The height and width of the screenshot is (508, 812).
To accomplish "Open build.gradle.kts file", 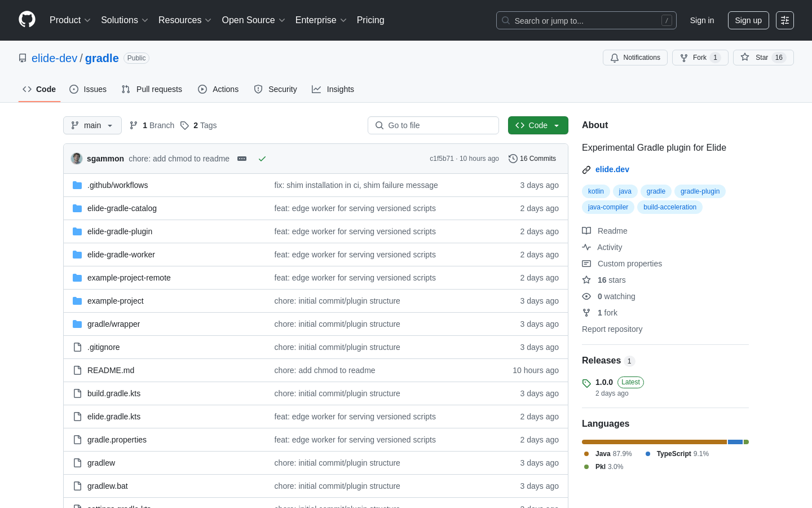I will pyautogui.click(x=114, y=393).
